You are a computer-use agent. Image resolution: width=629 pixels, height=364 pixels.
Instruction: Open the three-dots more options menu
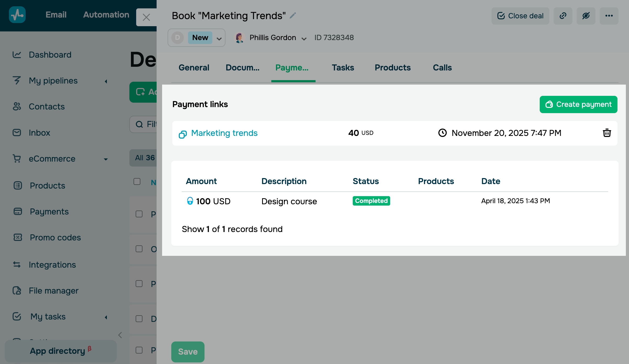(x=609, y=16)
